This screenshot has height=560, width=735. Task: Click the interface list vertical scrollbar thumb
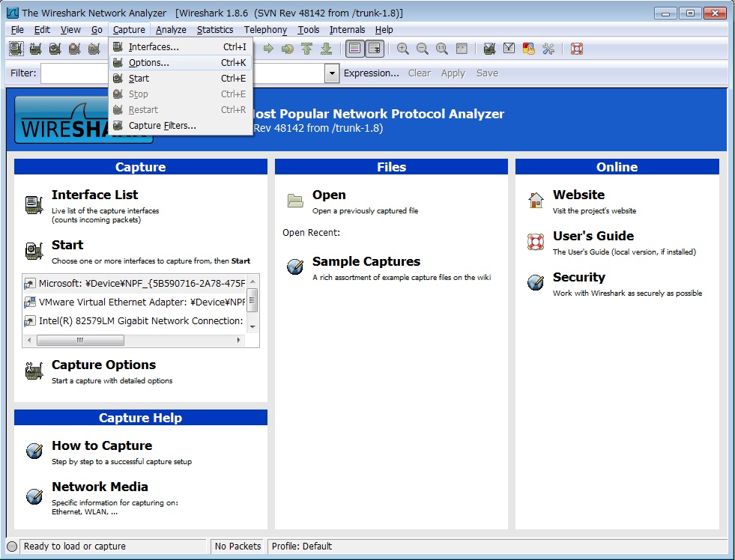[x=252, y=300]
